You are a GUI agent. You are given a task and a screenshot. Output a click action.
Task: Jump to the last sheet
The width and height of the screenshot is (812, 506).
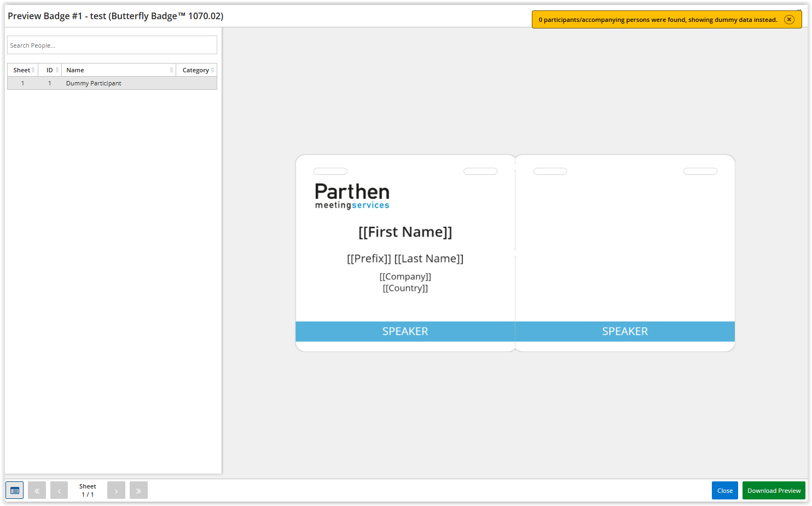(x=138, y=491)
